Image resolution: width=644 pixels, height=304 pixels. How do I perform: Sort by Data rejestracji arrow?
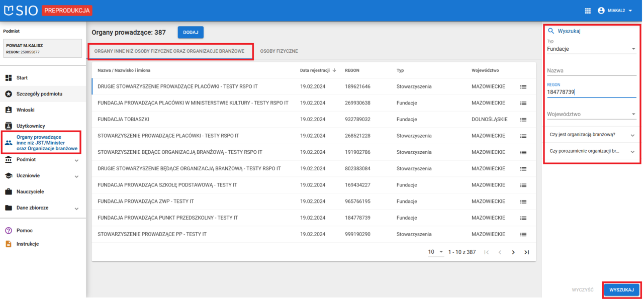[x=335, y=70]
